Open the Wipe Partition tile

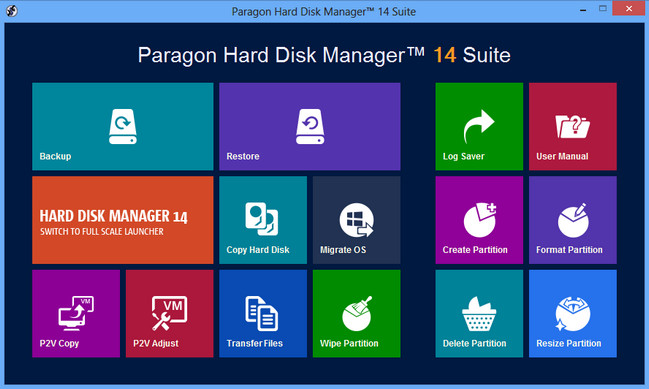tap(357, 314)
